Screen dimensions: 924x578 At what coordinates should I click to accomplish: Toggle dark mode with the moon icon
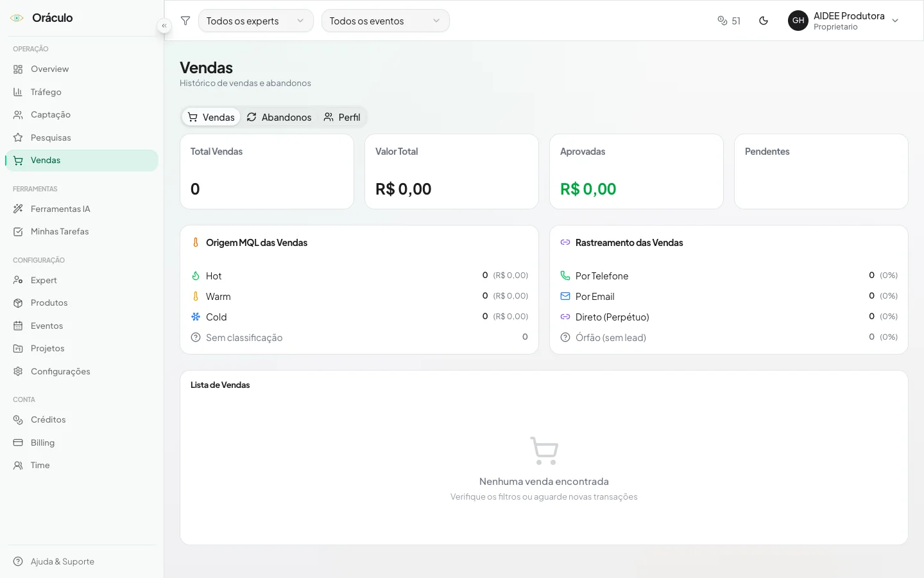click(764, 21)
